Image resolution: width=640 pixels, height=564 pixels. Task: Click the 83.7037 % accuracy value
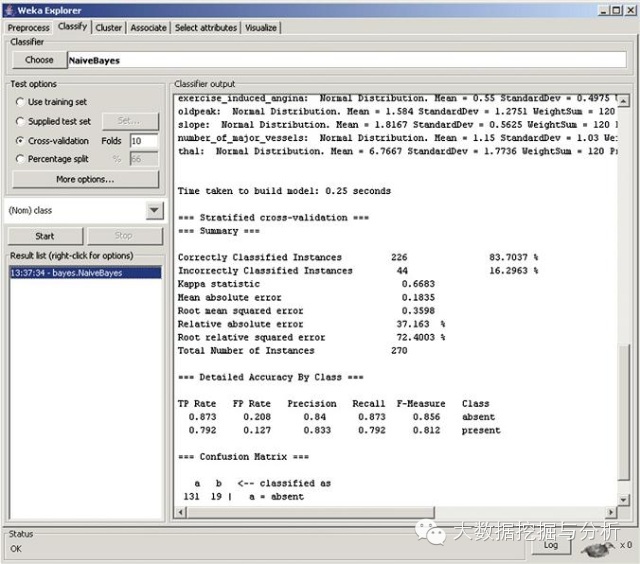[513, 257]
